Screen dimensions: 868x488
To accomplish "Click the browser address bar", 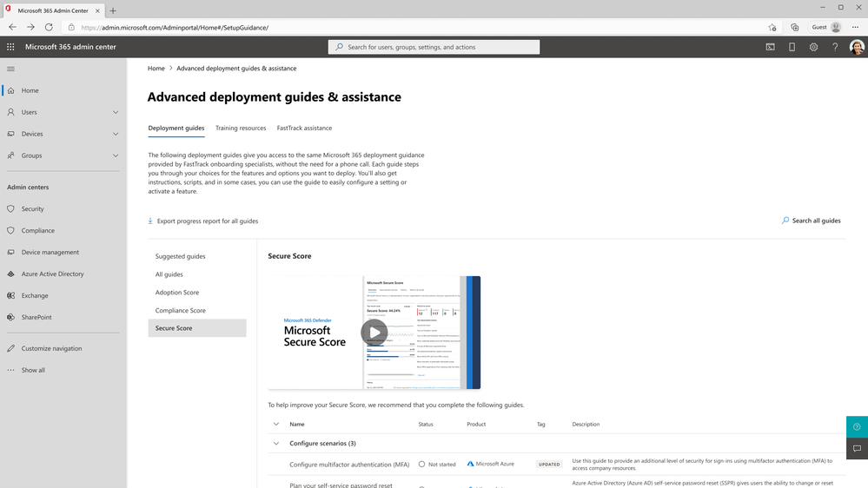I will coord(421,27).
